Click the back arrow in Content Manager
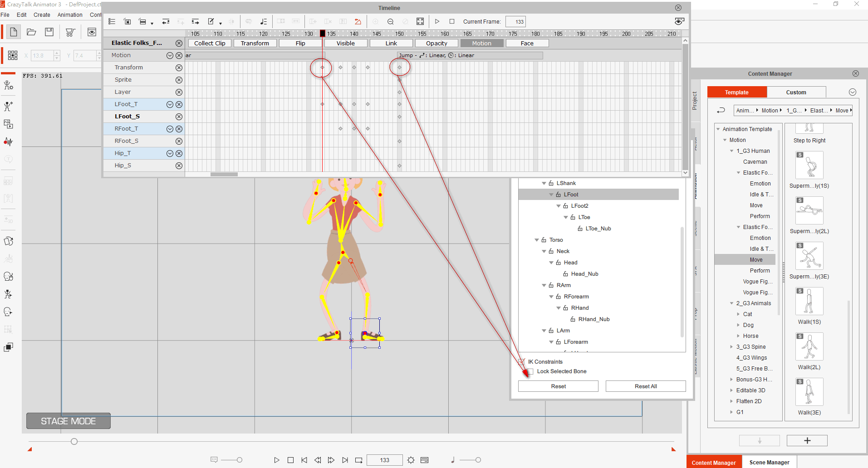Image resolution: width=868 pixels, height=468 pixels. (x=721, y=110)
